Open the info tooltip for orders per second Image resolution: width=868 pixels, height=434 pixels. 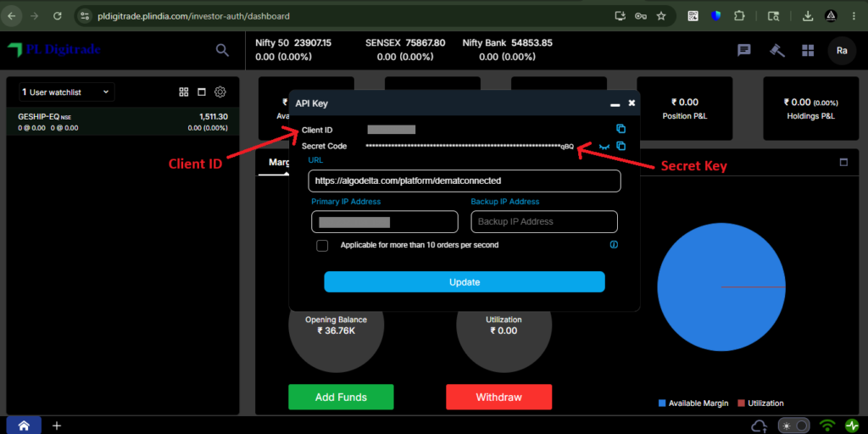pyautogui.click(x=614, y=245)
